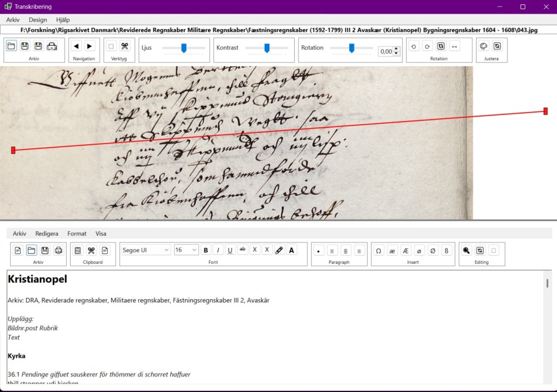The height and width of the screenshot is (392, 557).
Task: Go to the next image with the right arrow
Action: coord(90,46)
